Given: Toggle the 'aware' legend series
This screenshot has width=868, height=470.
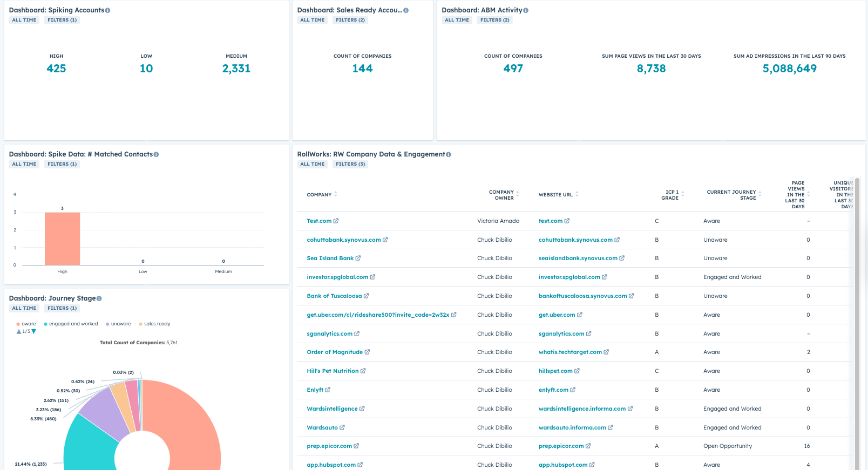Looking at the screenshot, I should (26, 324).
